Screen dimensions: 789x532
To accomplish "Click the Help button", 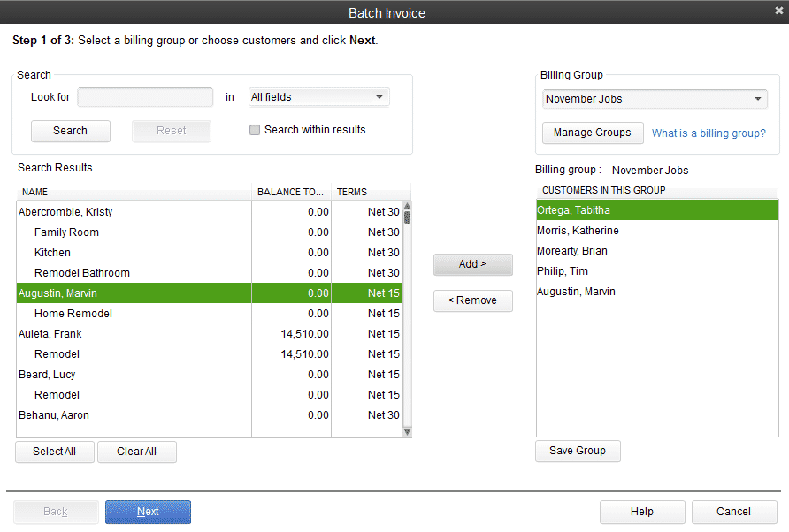I will coord(642,512).
